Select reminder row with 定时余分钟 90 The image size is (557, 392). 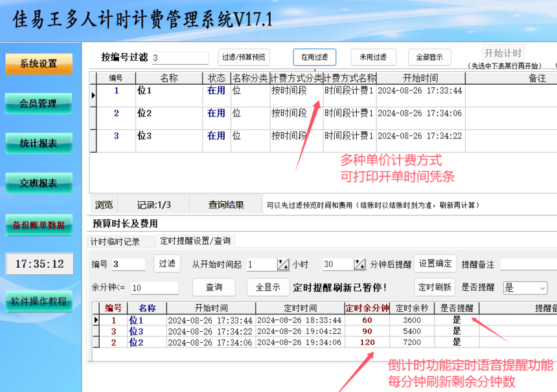pos(324,331)
